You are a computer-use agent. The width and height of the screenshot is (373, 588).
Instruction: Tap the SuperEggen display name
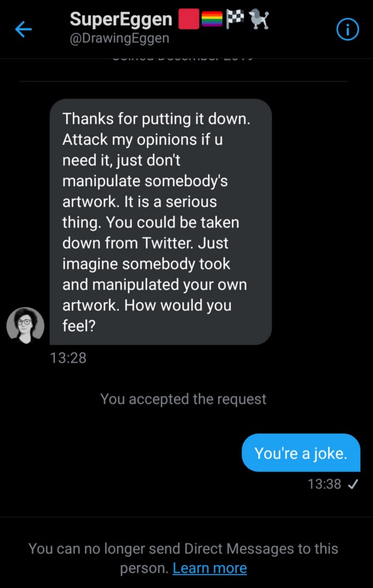tap(121, 19)
